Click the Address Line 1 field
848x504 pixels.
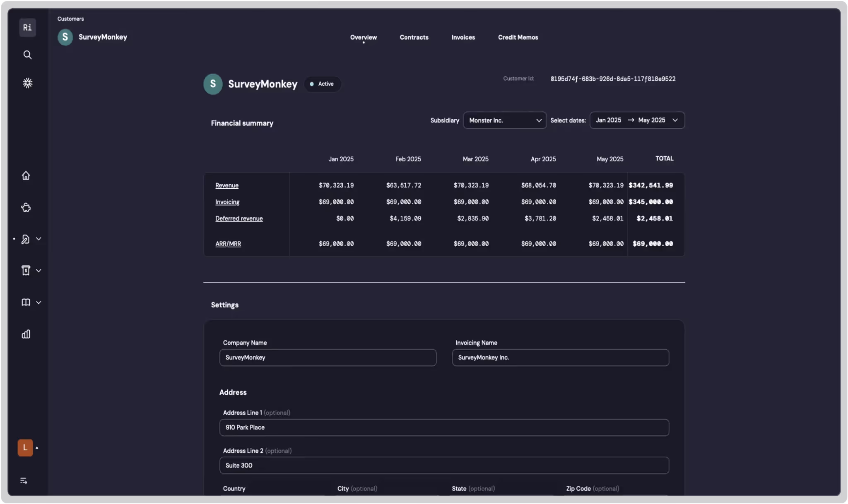tap(444, 427)
